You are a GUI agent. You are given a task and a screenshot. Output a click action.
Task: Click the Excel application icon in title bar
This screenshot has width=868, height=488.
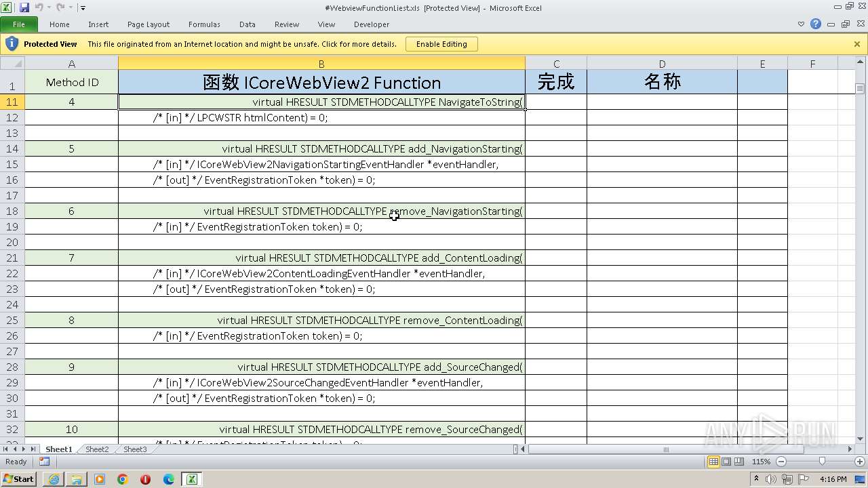[7, 7]
